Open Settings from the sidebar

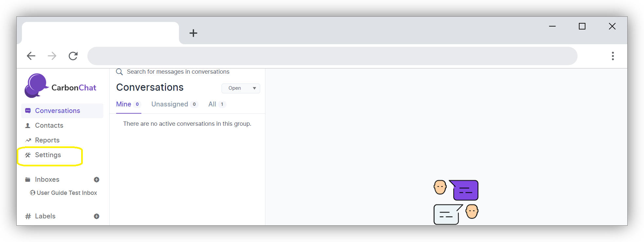tap(48, 155)
